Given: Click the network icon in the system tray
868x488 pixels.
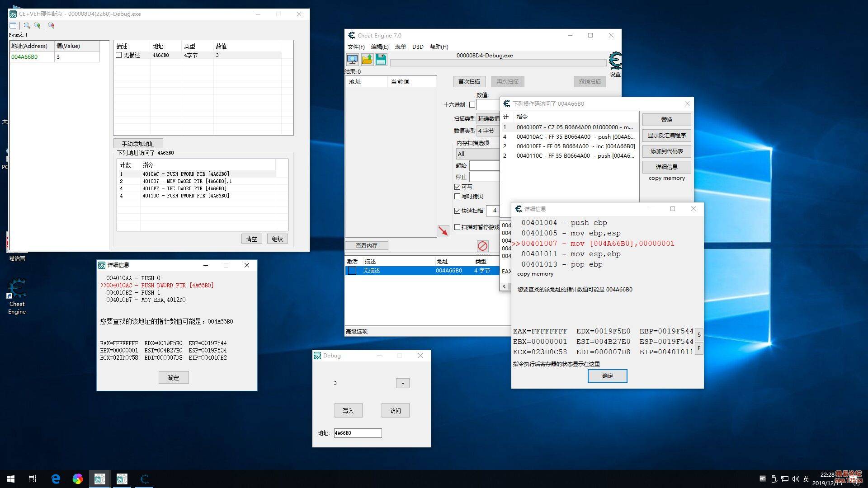Looking at the screenshot, I should coord(784,479).
